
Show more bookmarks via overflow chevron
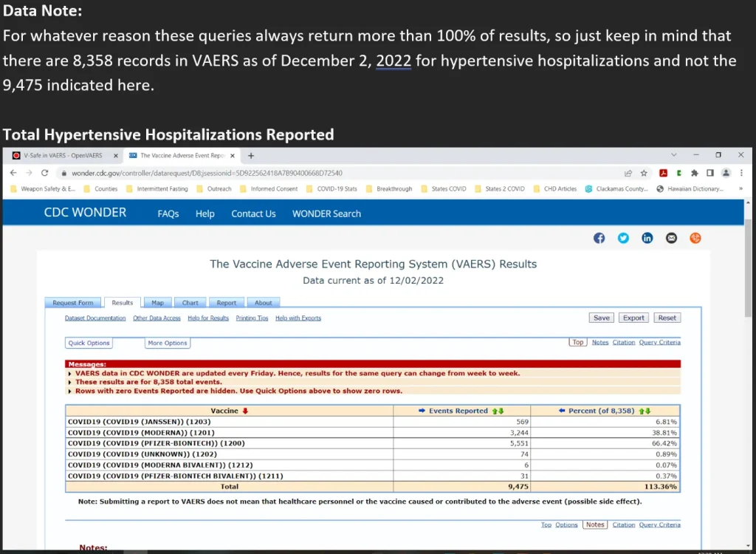[x=740, y=189]
